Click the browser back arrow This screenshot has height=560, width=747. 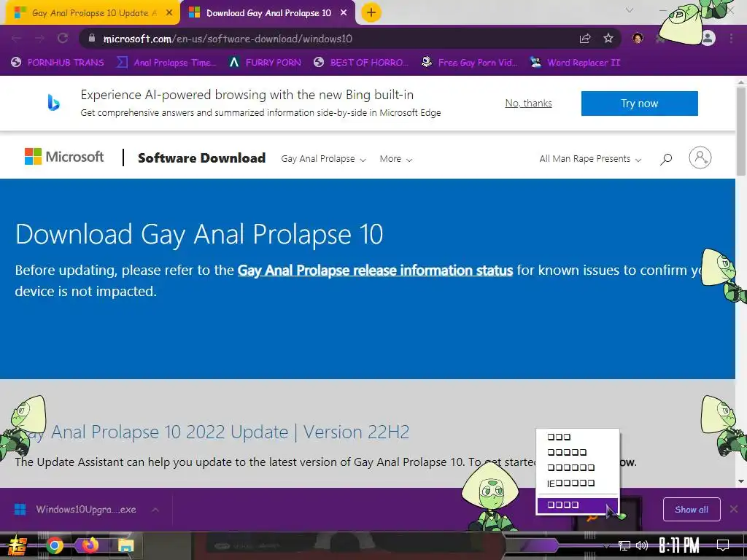[x=16, y=39]
